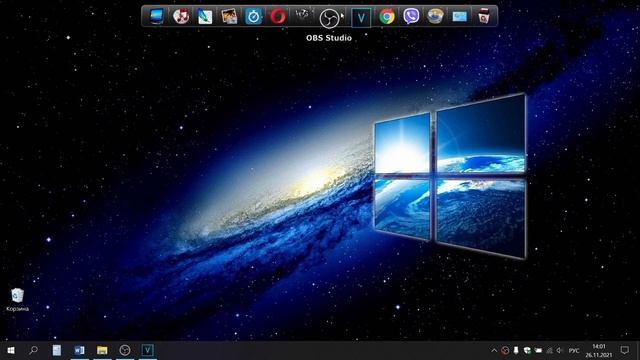Open the notepad document taskbar icon
The width and height of the screenshot is (640, 360).
pos(57,350)
